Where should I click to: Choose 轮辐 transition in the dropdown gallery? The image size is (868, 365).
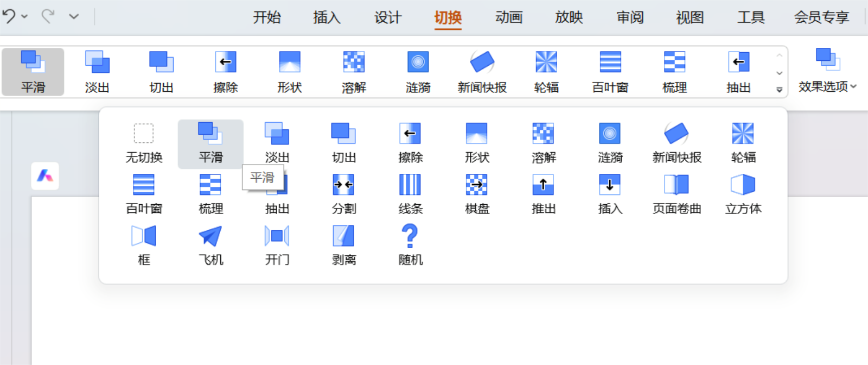(x=743, y=143)
